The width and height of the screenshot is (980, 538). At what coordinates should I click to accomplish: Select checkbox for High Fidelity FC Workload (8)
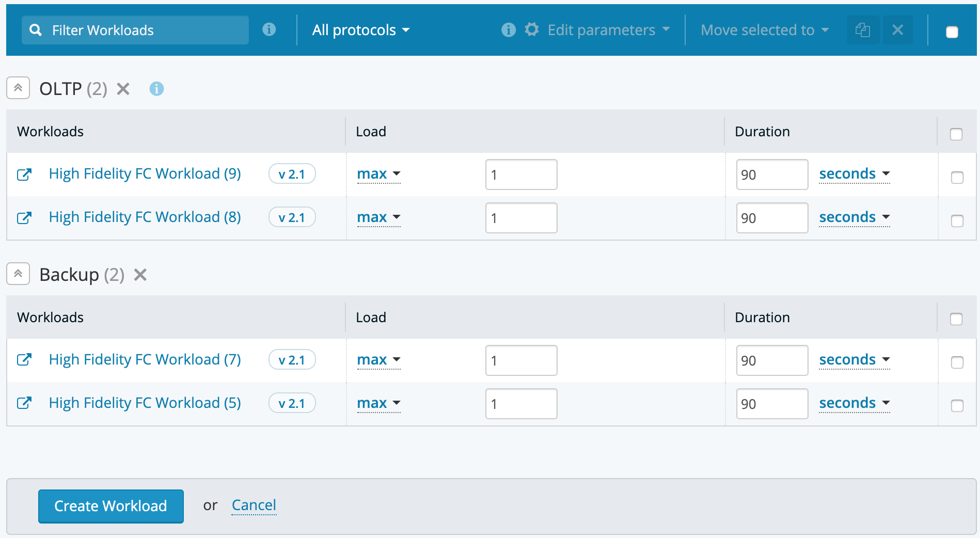957,221
